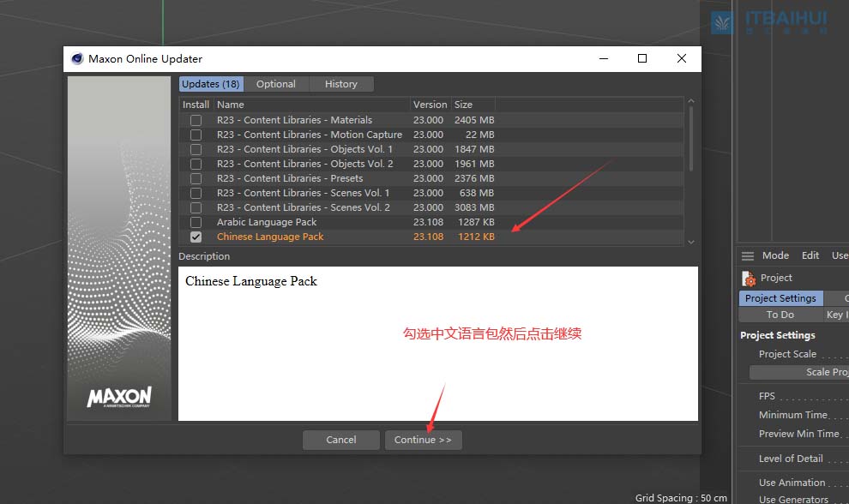Click the 'Preview Min Time' label

(x=798, y=435)
